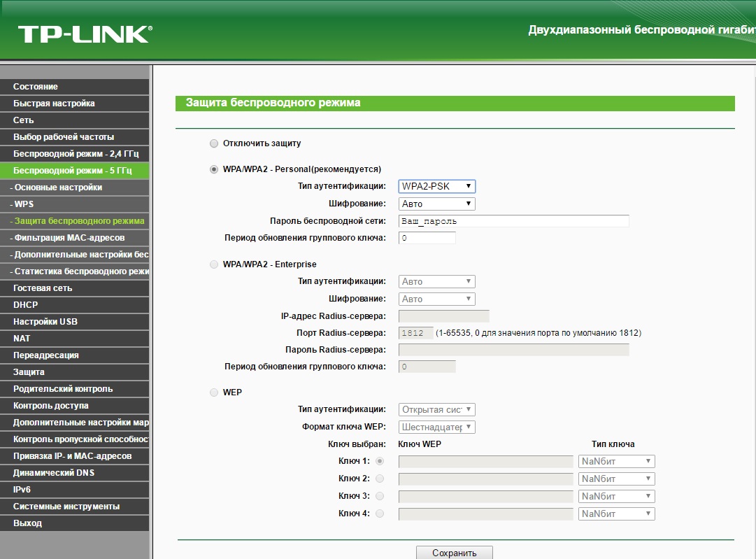Open 'Системные инструменты' menu

pos(66,507)
